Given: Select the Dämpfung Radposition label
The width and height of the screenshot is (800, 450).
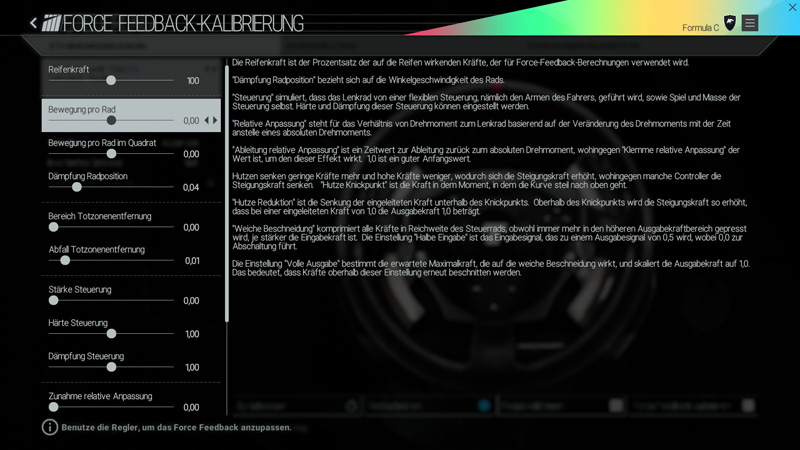Looking at the screenshot, I should pyautogui.click(x=88, y=176).
